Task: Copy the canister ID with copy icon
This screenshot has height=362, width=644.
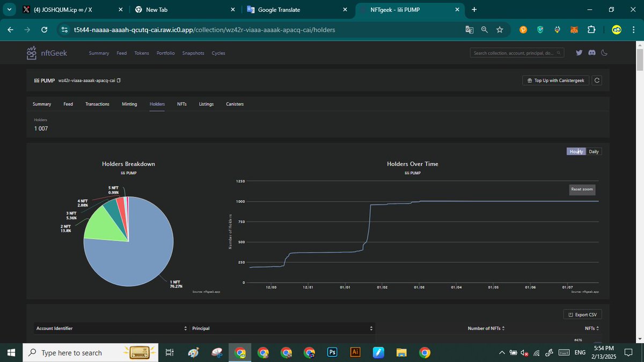Action: (119, 80)
